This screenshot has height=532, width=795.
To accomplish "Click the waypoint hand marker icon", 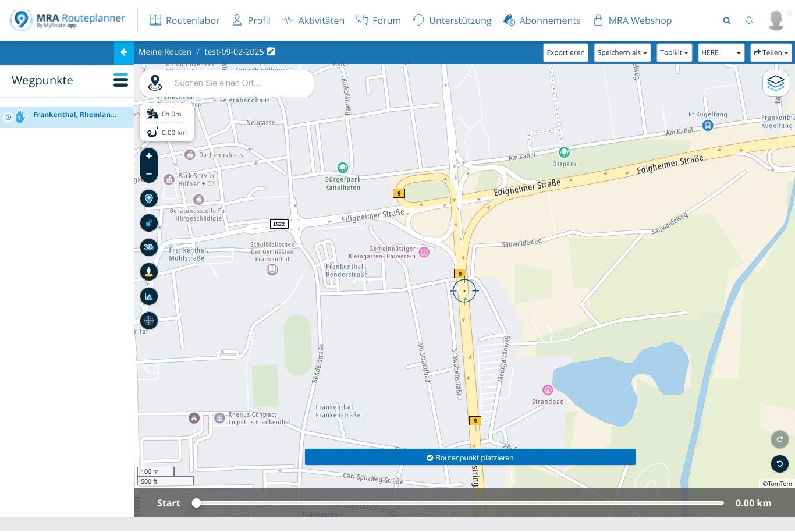I will click(20, 117).
